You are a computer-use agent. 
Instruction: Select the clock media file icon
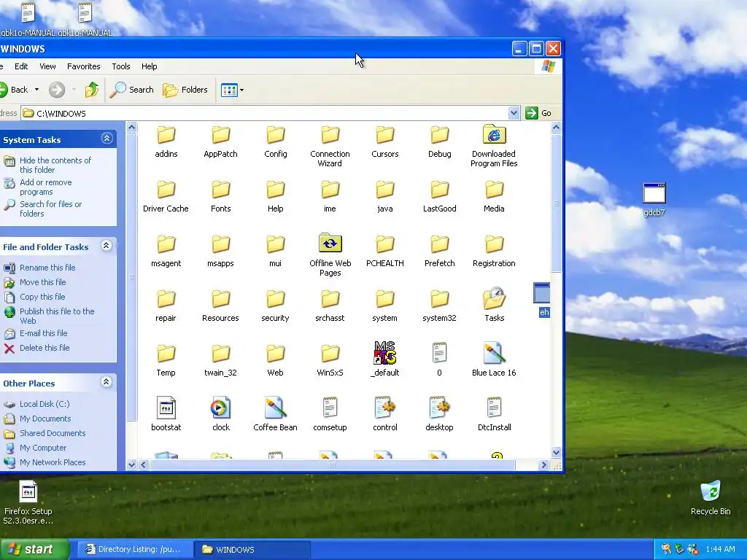(x=220, y=408)
